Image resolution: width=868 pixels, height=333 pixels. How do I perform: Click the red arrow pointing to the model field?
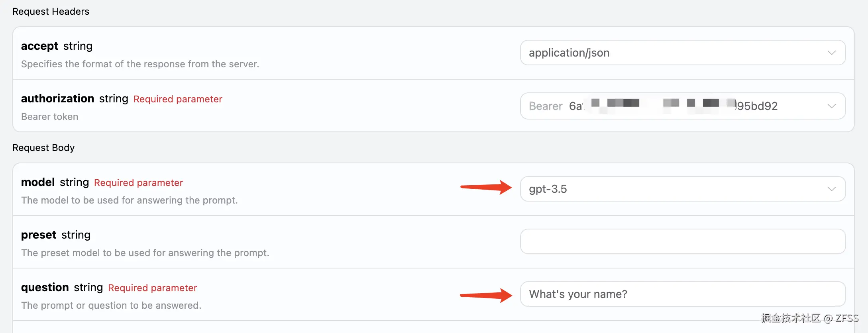pyautogui.click(x=485, y=187)
